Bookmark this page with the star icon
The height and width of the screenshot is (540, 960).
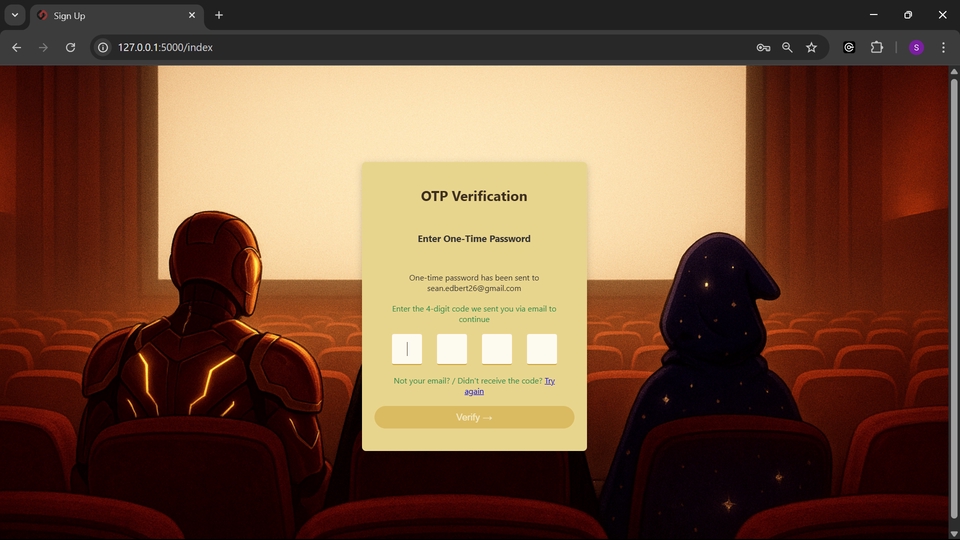[x=811, y=47]
